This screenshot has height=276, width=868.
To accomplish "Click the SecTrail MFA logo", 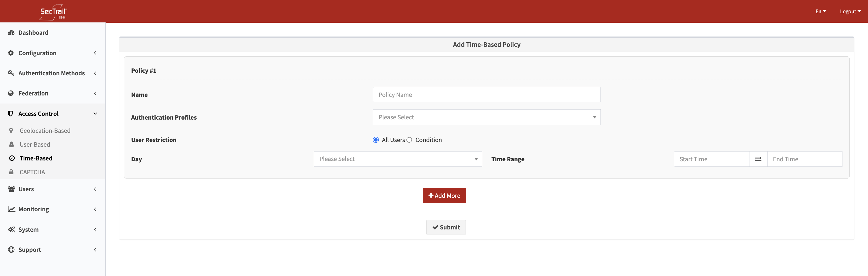I will coord(53,12).
